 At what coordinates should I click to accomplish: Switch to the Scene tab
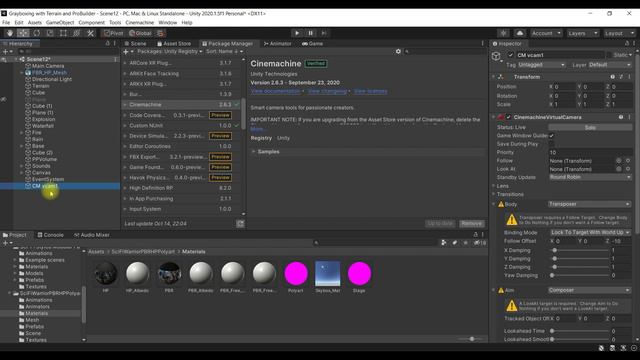click(135, 43)
